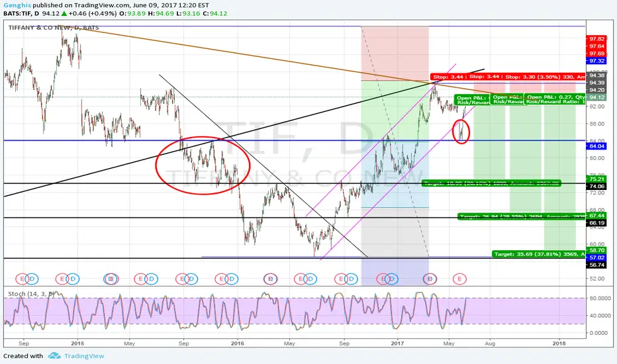617x364 pixels.
Task: Click the 40.0000 stochastic scale value
Action: (600, 316)
